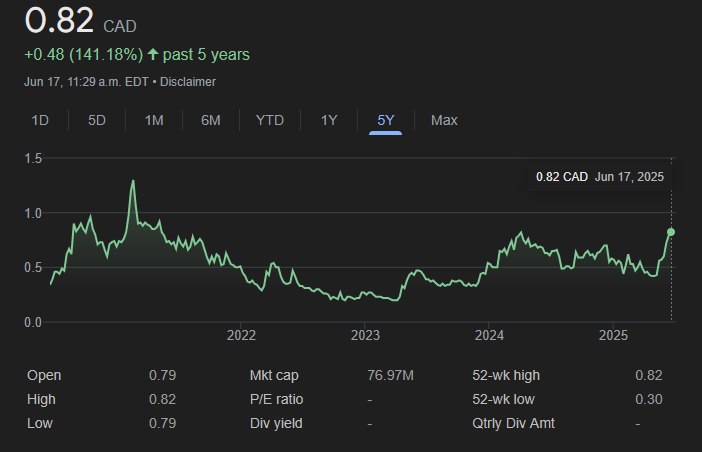
Task: Click the green price marker dot
Action: (671, 232)
